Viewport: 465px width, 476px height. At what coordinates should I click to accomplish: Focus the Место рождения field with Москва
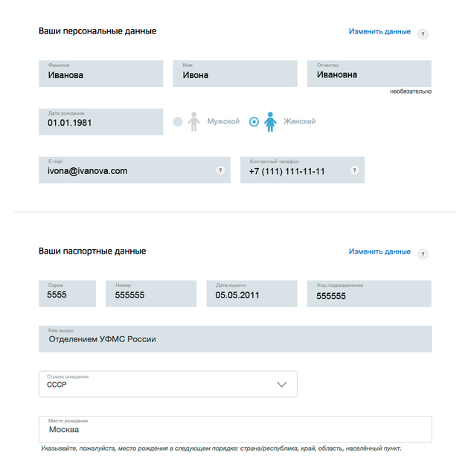coord(235,429)
